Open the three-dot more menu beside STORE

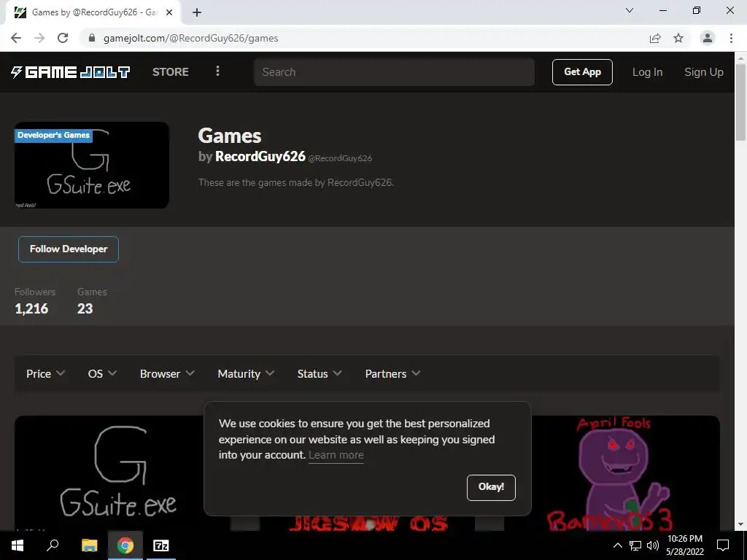click(x=217, y=71)
